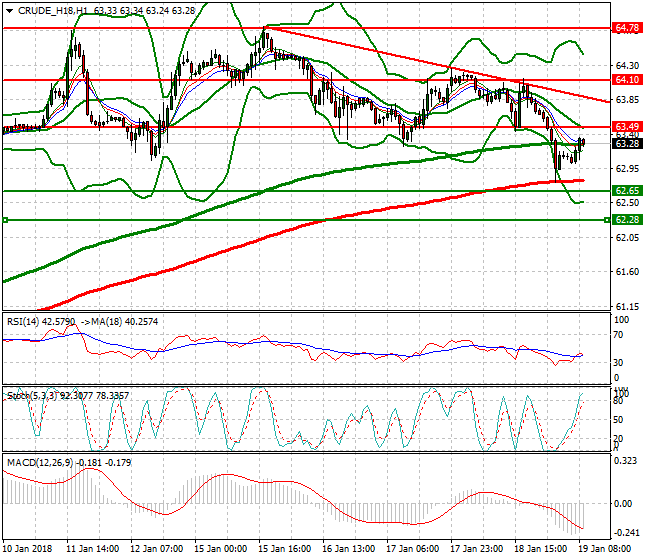The height and width of the screenshot is (560, 650).
Task: Click the 63.85 price scale value
Action: [627, 100]
